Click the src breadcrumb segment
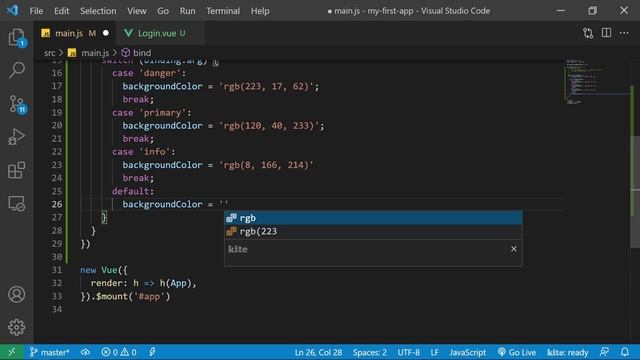640x360 pixels. coord(49,53)
